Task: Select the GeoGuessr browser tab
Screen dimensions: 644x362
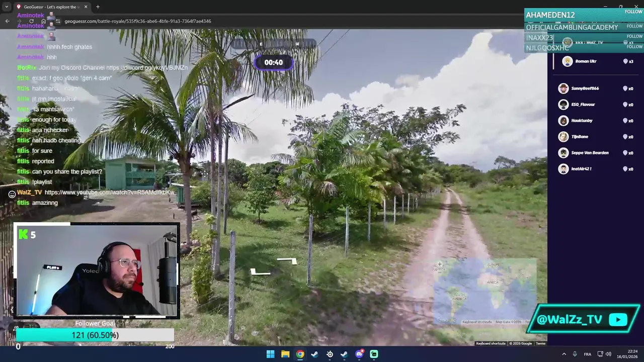Action: (x=52, y=7)
